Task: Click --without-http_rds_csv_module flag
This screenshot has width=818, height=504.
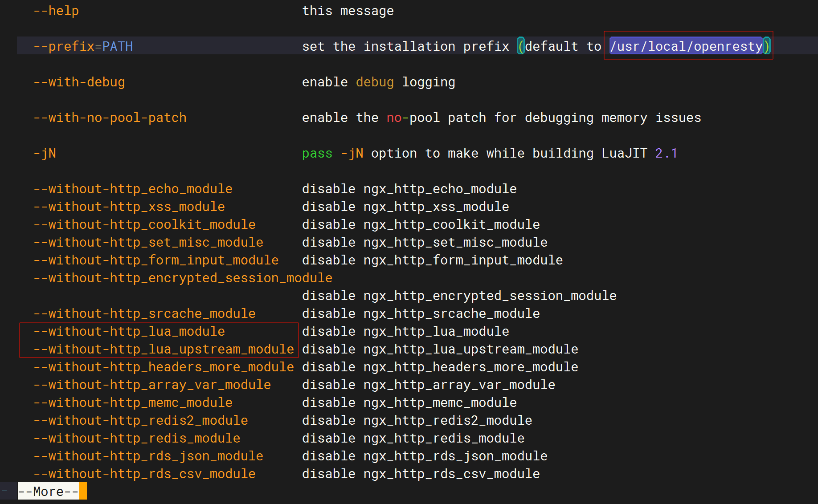Action: 145,474
